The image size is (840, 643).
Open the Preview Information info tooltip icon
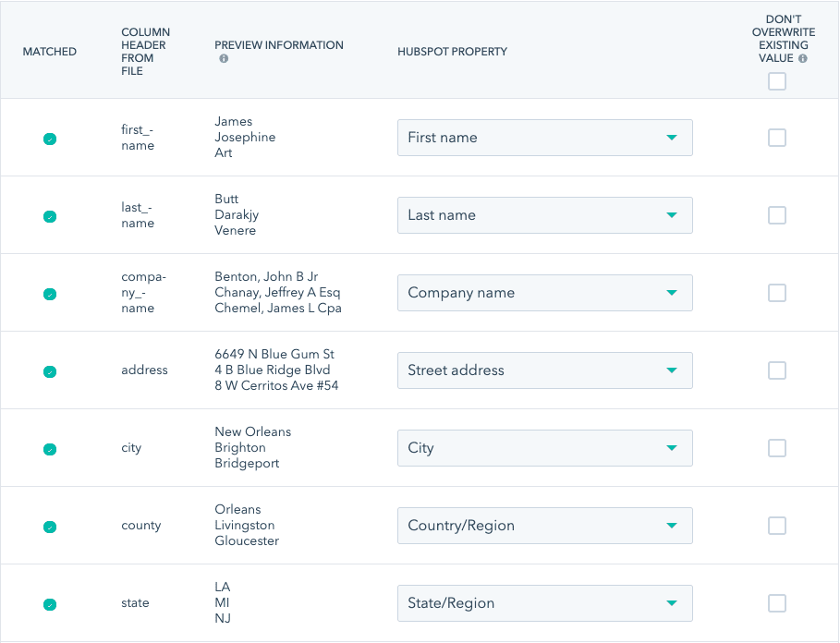tap(222, 57)
